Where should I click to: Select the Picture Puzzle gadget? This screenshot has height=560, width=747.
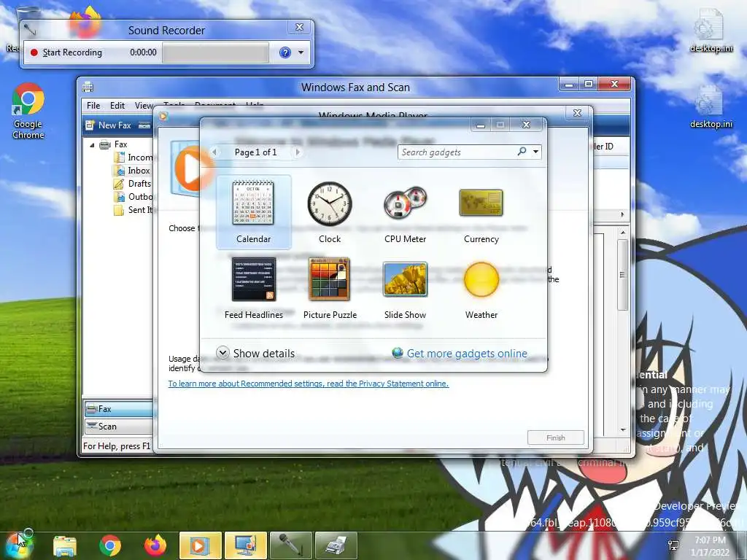coord(330,288)
